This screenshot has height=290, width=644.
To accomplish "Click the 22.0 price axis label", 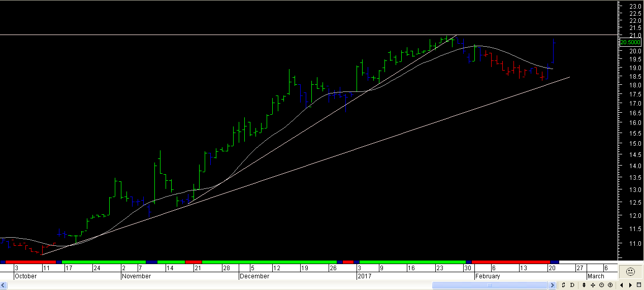I will click(634, 20).
